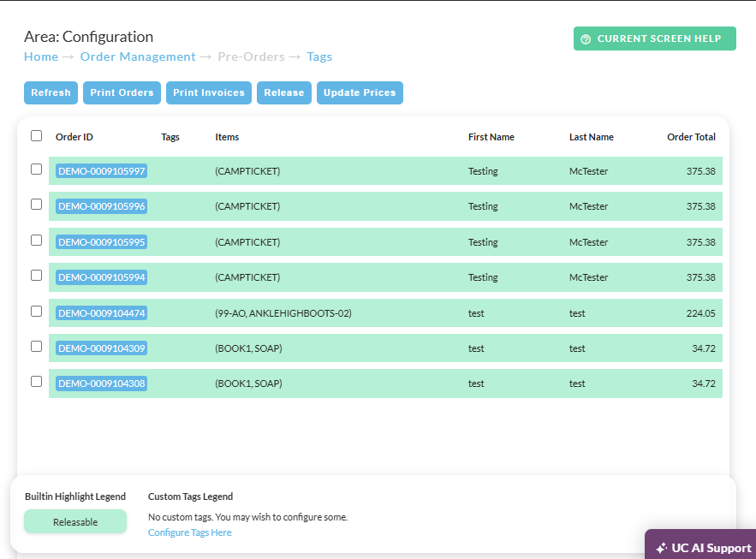756x559 pixels.
Task: Open Current Screen Help
Action: pyautogui.click(x=655, y=39)
